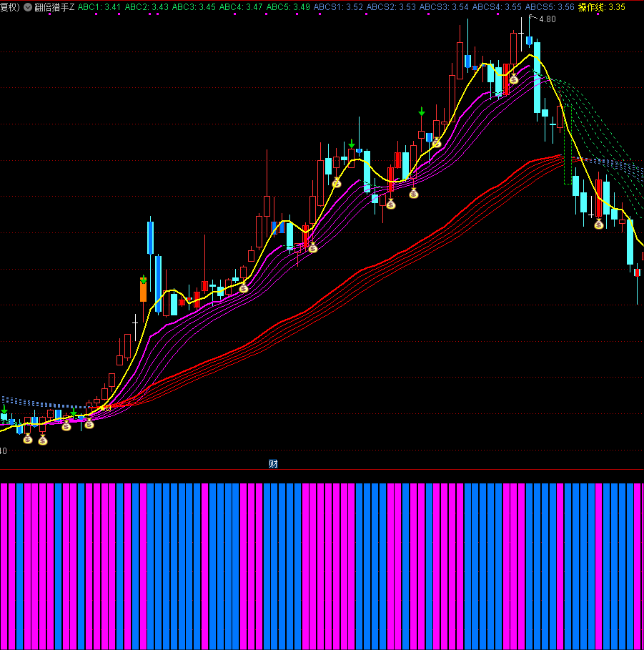Click the green arrow at far left edge
Viewport: 644px width, 650px height.
(4, 409)
